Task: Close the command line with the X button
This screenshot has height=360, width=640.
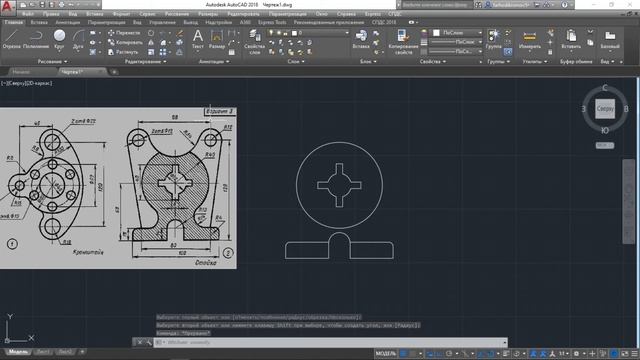Action: coord(140,342)
